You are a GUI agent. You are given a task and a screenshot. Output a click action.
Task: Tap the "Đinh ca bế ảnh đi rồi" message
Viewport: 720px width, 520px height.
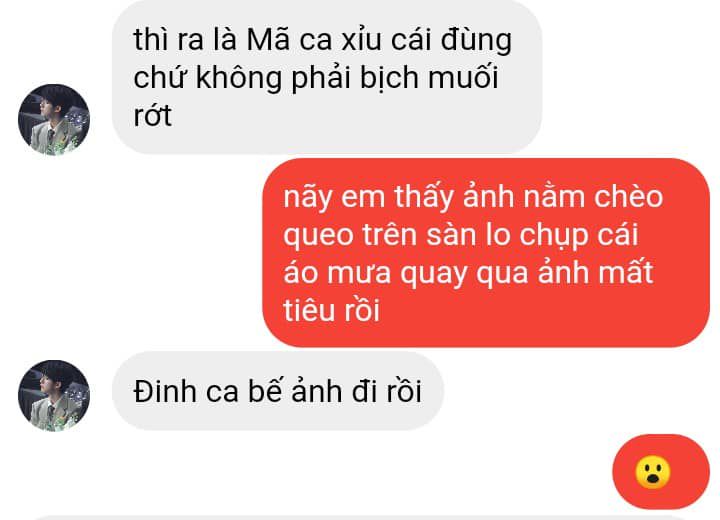click(278, 391)
